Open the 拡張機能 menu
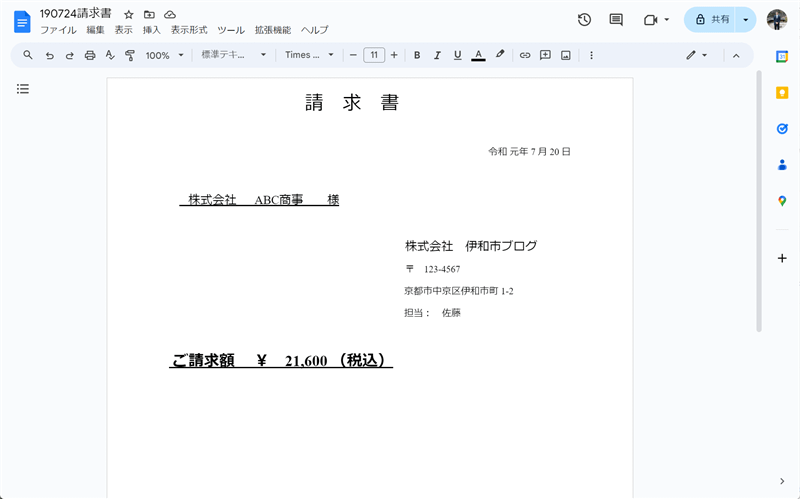This screenshot has width=800, height=499. click(x=273, y=30)
